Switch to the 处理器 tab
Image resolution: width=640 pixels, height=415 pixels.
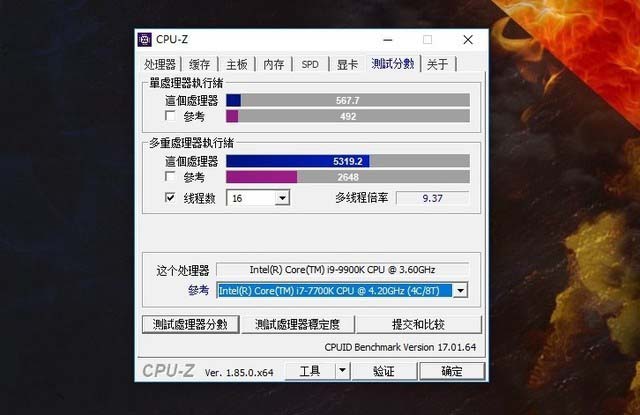(x=160, y=64)
